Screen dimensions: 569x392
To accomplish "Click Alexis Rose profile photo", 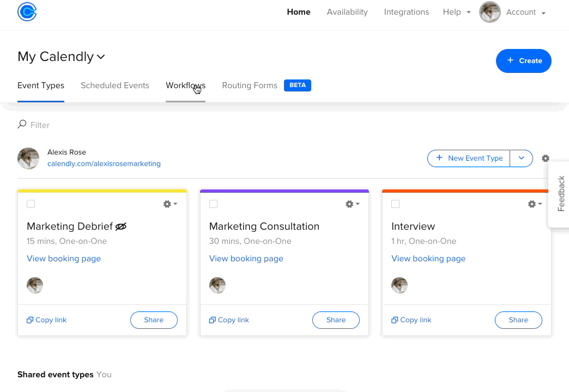I will coord(28,158).
